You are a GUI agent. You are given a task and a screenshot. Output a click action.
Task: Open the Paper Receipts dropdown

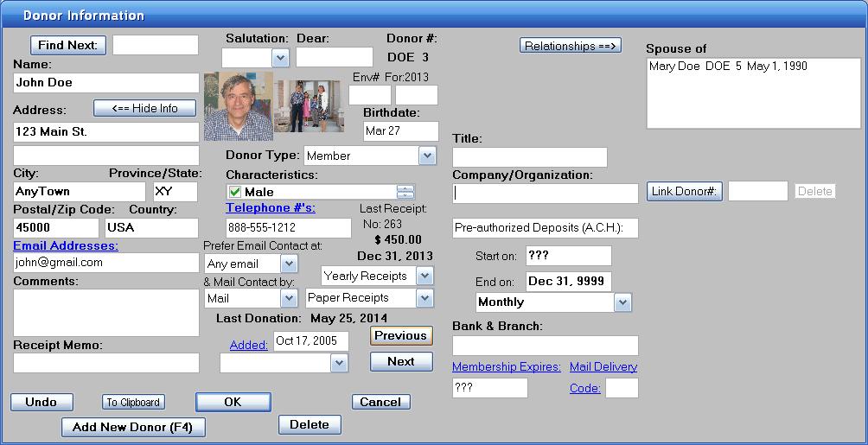tap(424, 297)
